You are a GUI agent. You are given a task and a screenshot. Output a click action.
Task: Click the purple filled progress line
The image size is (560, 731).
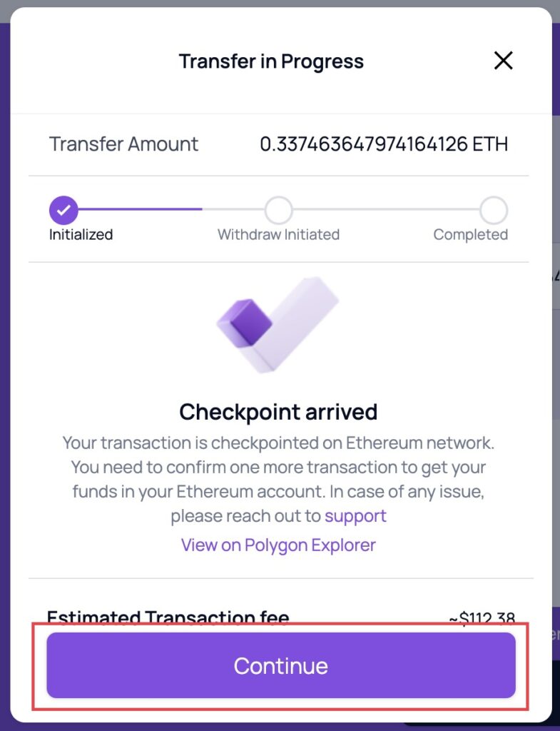point(140,209)
